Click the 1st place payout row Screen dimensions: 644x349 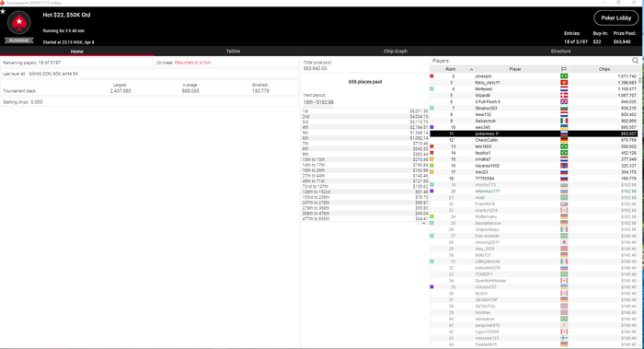point(364,111)
